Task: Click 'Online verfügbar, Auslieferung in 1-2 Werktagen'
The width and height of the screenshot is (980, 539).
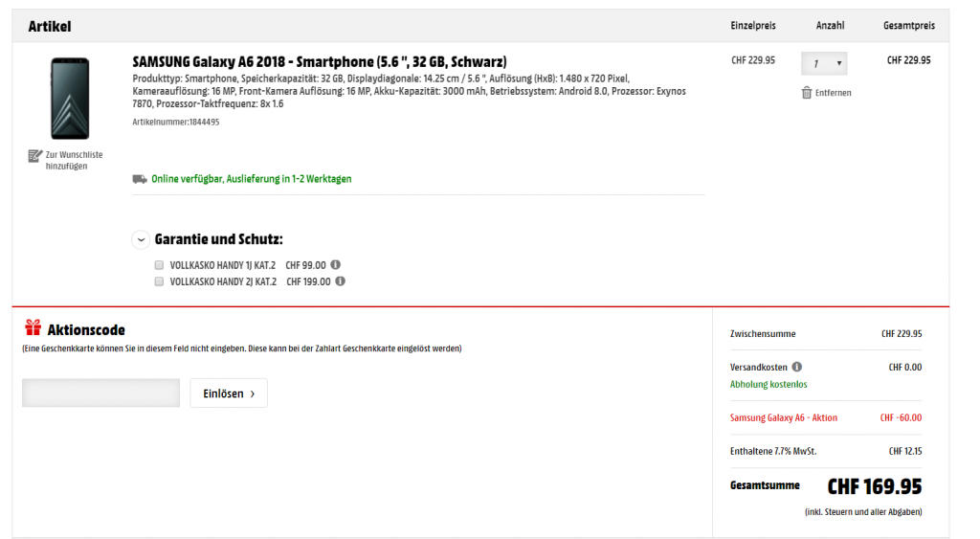Action: [252, 179]
